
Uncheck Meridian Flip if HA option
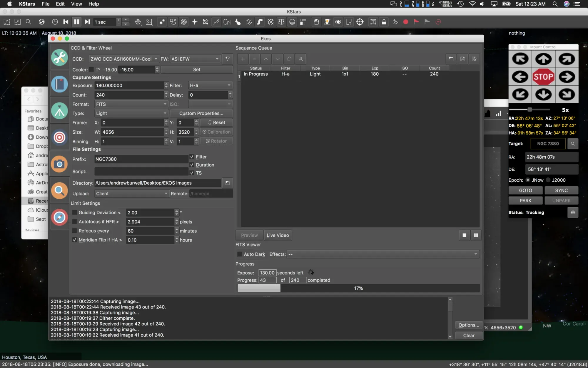click(x=75, y=240)
